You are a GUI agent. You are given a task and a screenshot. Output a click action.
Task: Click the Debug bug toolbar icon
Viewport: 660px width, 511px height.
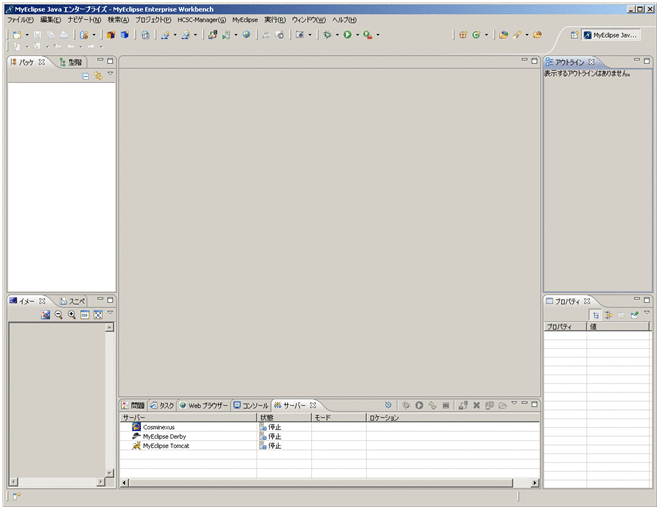coord(327,35)
